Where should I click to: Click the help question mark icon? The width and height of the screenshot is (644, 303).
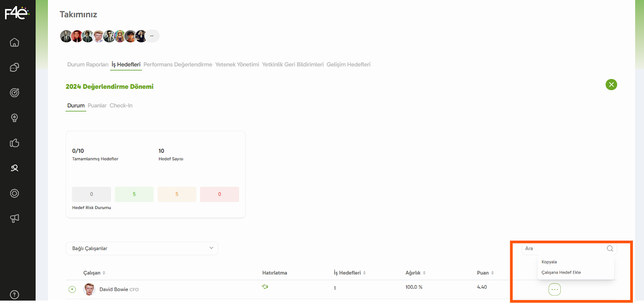point(14,295)
